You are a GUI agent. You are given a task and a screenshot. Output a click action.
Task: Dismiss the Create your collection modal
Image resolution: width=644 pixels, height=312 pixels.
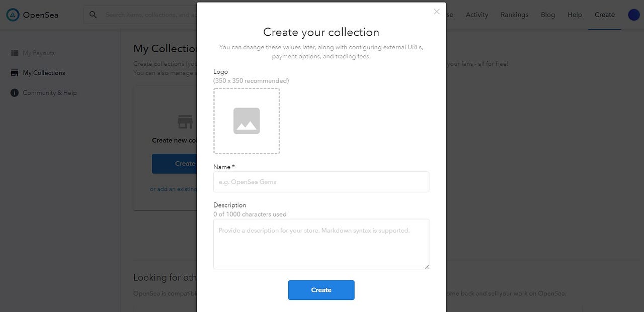pos(437,11)
